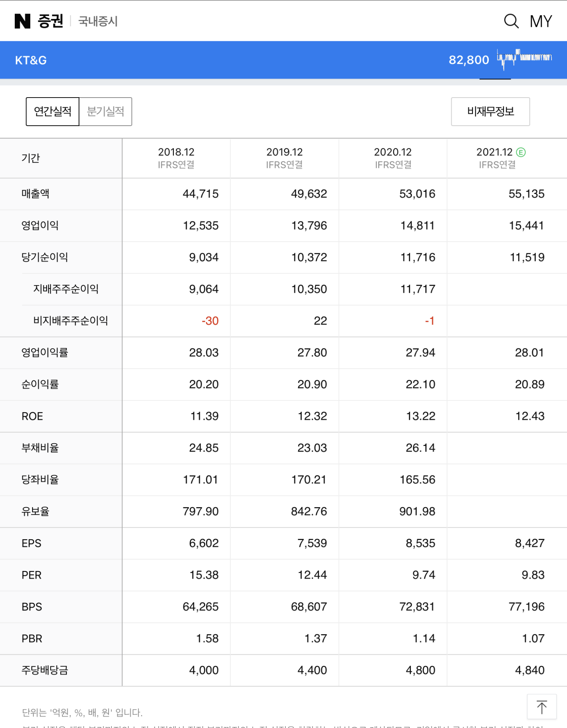This screenshot has height=728, width=567.
Task: Click the 4,000 dividend value
Action: pos(204,671)
